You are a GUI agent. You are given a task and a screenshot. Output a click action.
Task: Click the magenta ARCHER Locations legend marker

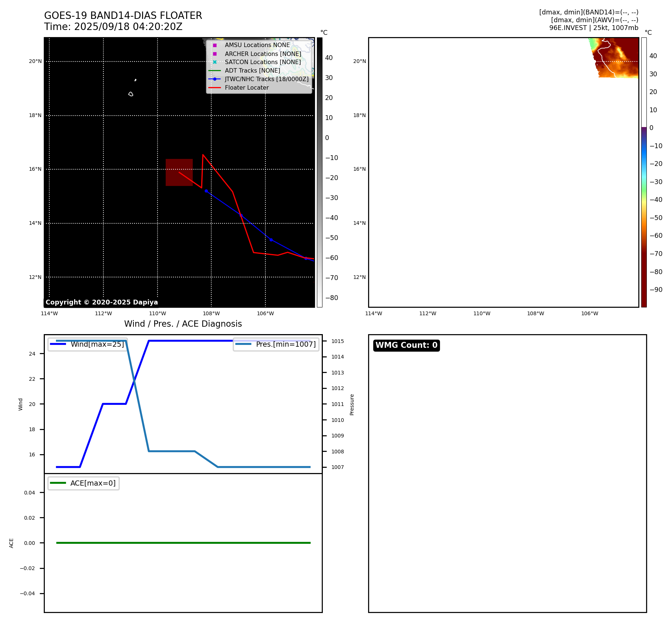(215, 54)
